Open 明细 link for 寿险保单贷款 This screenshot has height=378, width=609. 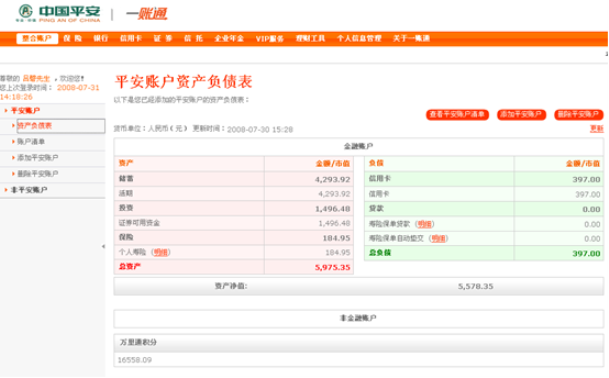coord(424,224)
